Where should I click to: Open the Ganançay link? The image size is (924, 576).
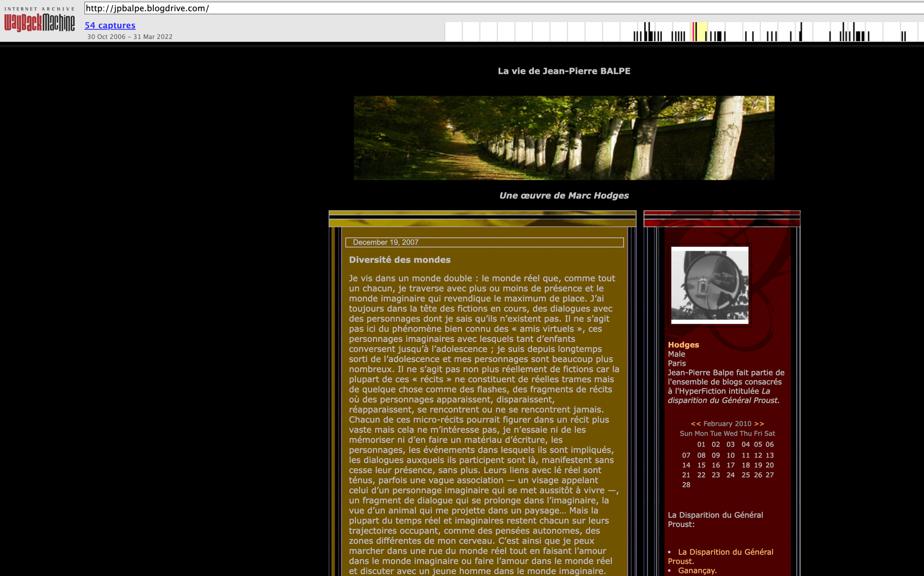tap(697, 570)
